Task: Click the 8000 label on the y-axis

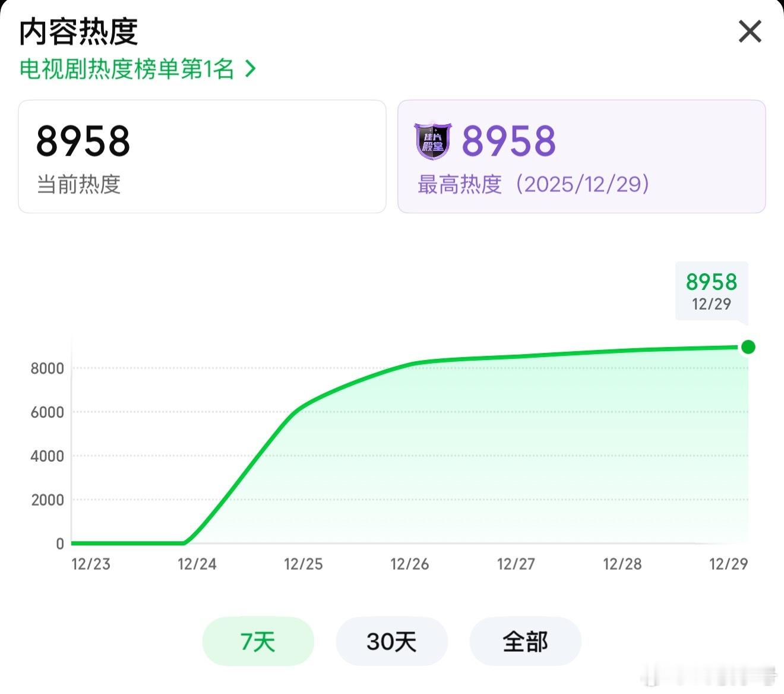Action: coord(46,368)
